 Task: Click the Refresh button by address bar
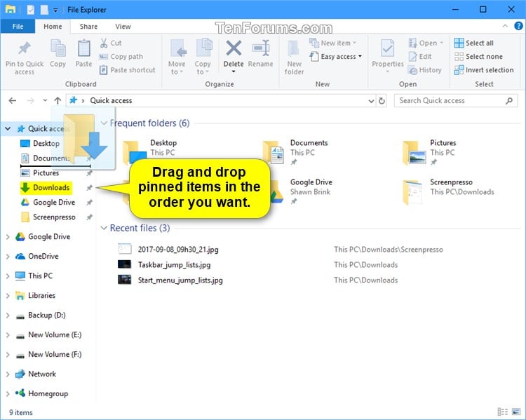point(382,101)
